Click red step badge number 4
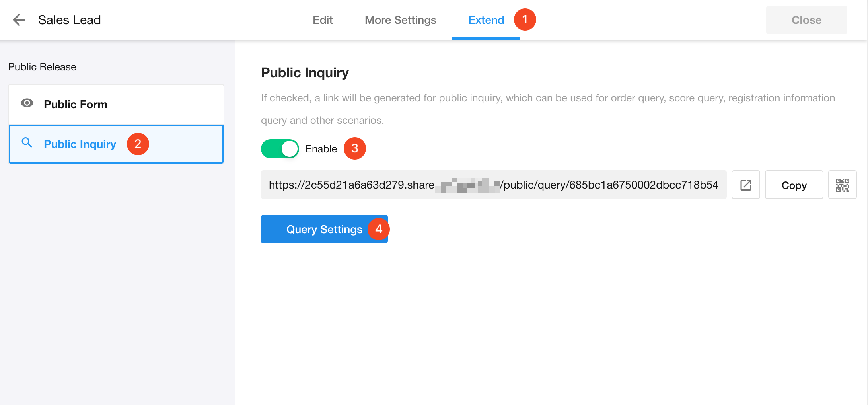Screen dimensions: 868x405 point(378,229)
